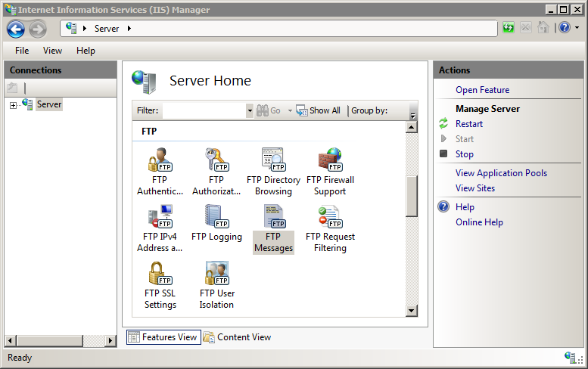Click the Connections horizontal scrollbar thumb
The height and width of the screenshot is (369, 588).
(49, 340)
